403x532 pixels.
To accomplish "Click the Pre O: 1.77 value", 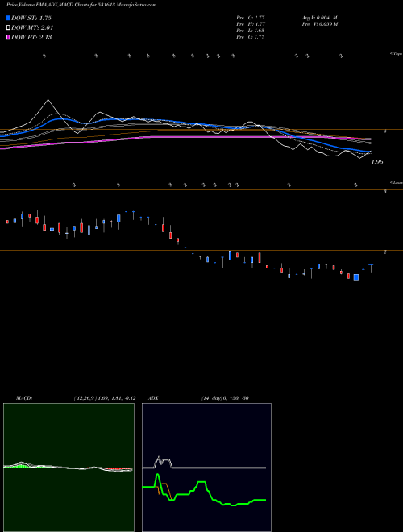I will (x=251, y=18).
